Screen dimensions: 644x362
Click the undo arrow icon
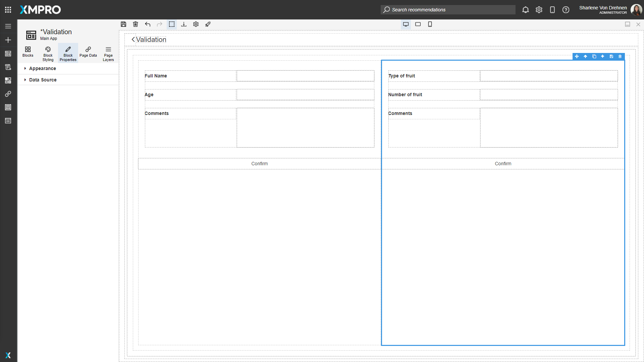point(148,24)
